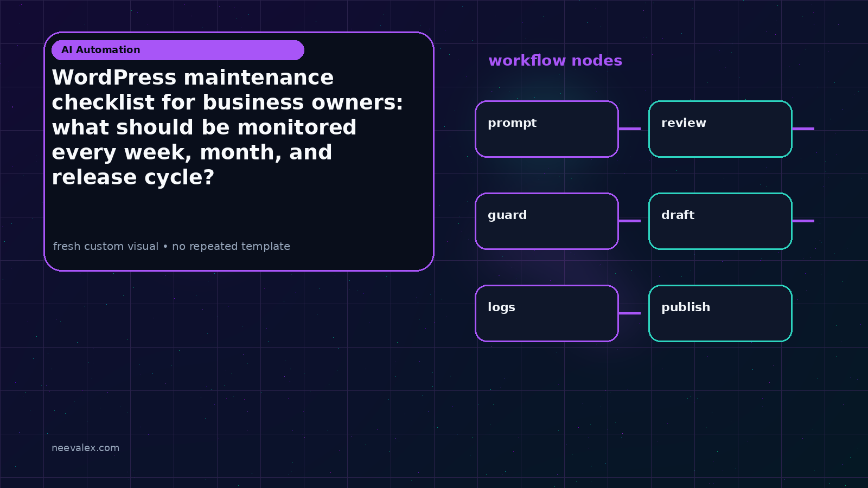Click the 'workflow nodes' heading

pos(555,61)
